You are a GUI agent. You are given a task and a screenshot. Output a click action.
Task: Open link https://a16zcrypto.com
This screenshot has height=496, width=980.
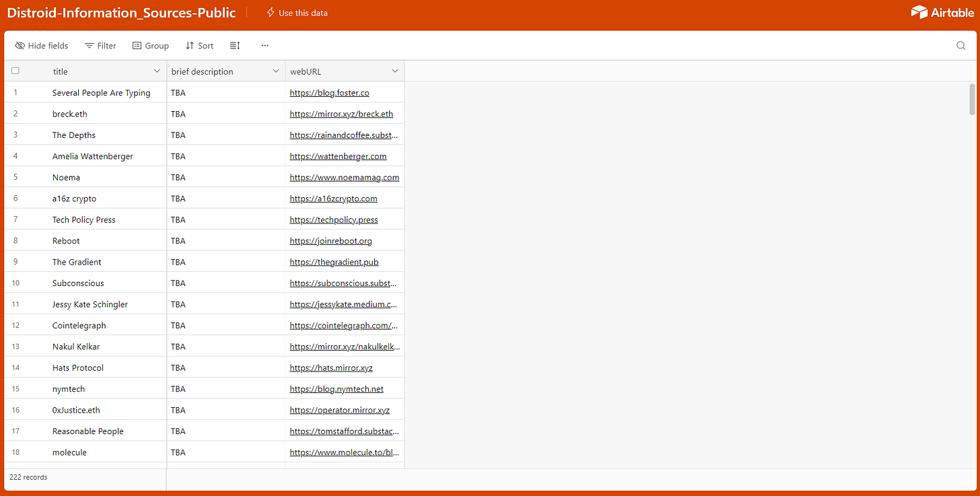(x=334, y=199)
